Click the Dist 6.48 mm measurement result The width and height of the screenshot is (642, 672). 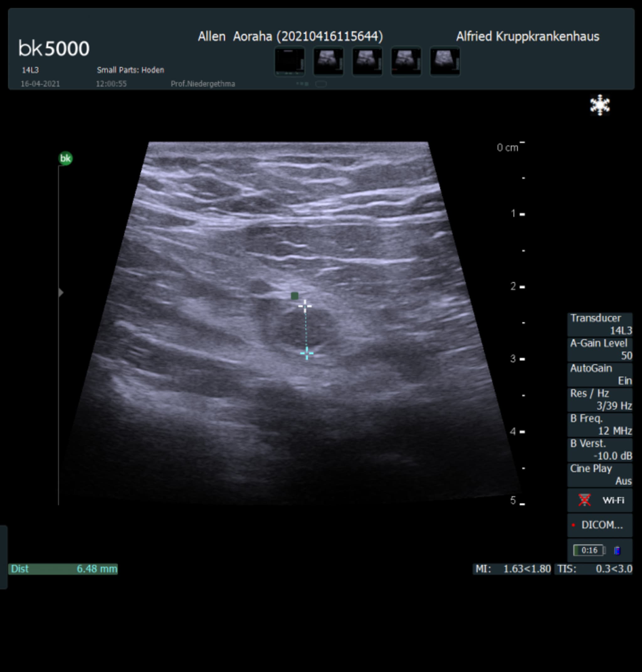(x=63, y=569)
